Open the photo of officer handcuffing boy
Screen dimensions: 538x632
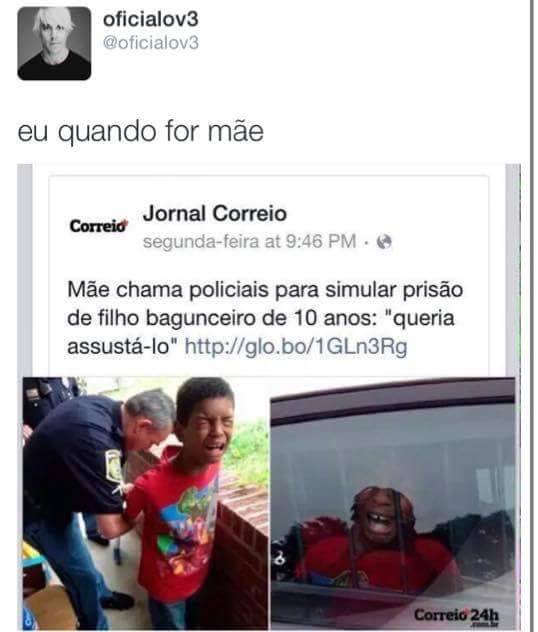click(x=145, y=503)
